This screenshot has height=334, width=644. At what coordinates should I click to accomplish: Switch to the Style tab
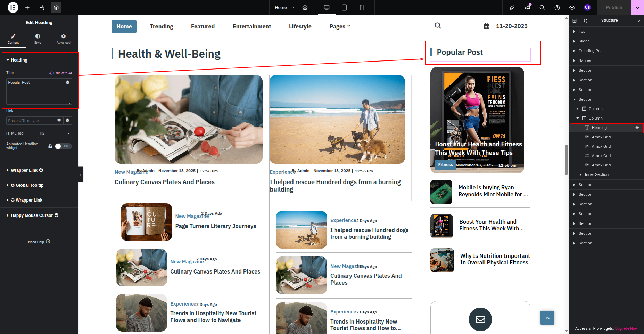pos(38,39)
